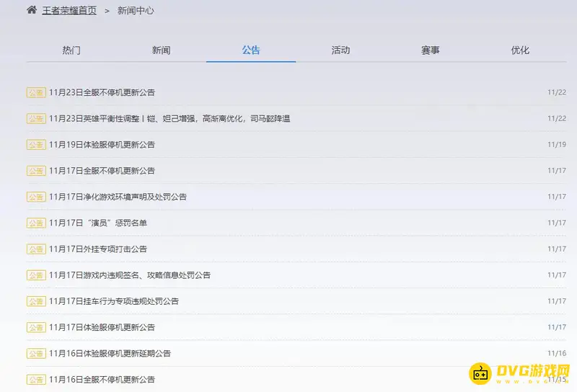Click date 11/22 of 英雄平衡性调整 row

557,118
